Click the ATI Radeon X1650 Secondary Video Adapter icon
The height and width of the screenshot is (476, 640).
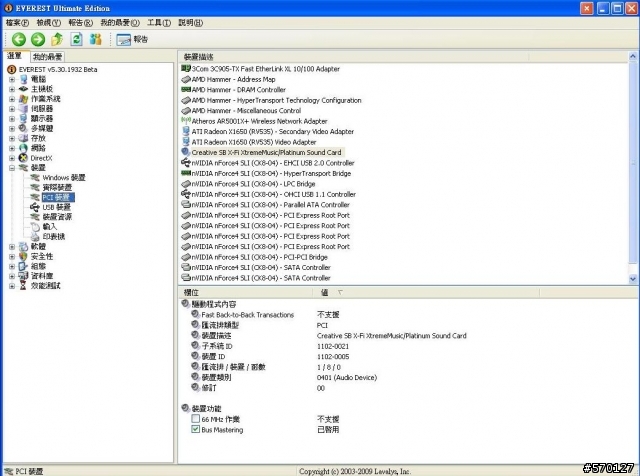coord(186,131)
